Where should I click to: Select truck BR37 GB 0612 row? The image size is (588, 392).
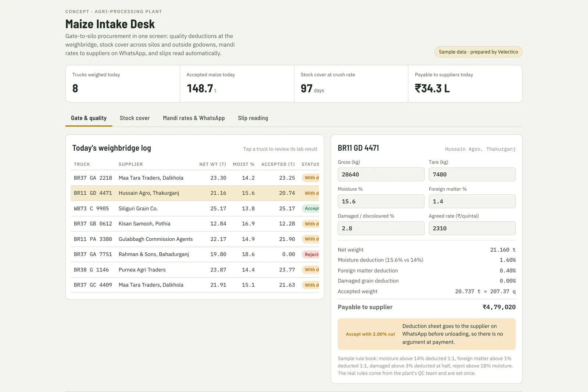coord(195,224)
